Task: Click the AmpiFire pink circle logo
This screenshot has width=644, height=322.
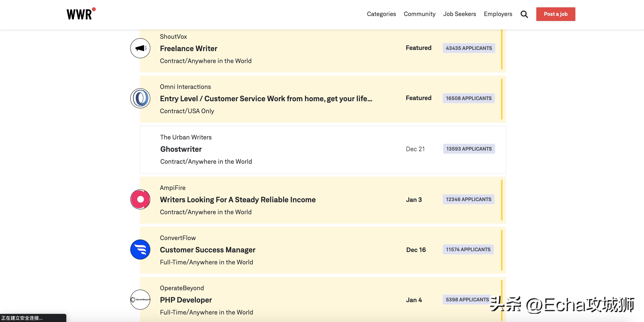Action: (140, 199)
